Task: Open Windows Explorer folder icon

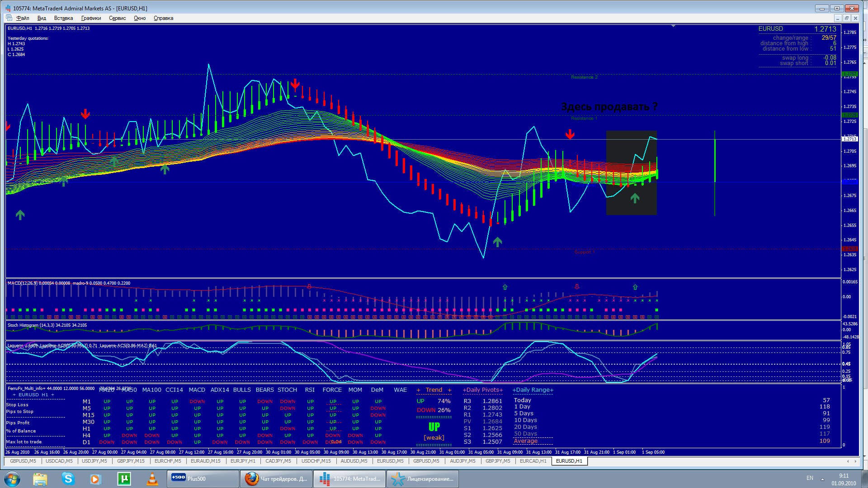Action: coord(40,479)
